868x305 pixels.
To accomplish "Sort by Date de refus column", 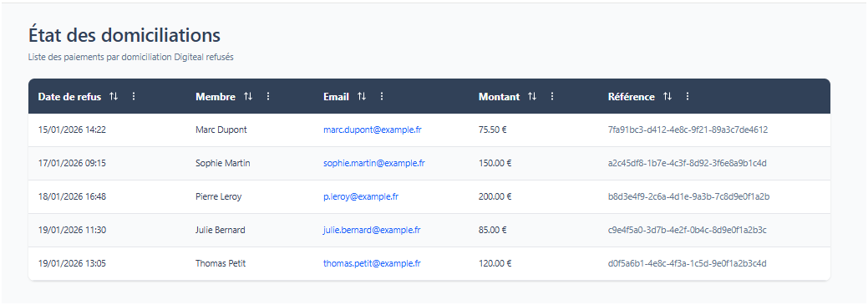I will click(x=114, y=96).
